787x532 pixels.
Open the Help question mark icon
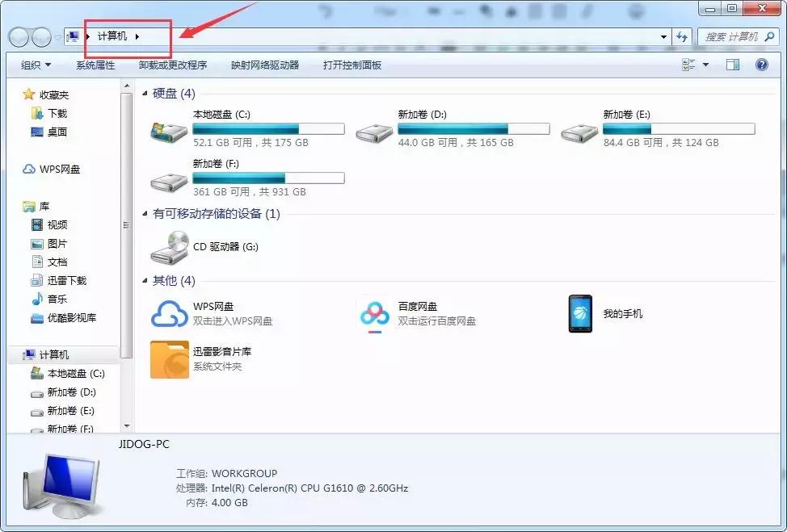pyautogui.click(x=760, y=64)
